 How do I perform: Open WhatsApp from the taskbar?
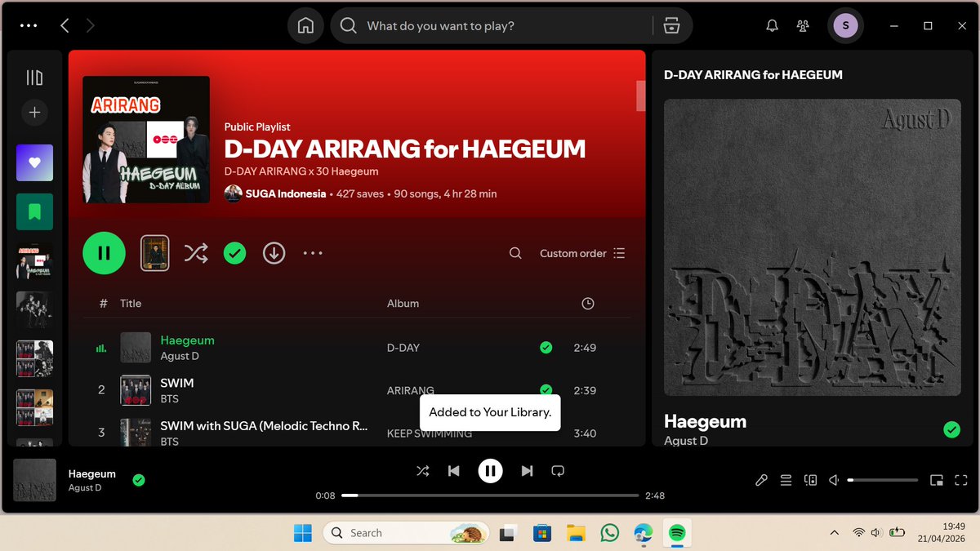609,533
